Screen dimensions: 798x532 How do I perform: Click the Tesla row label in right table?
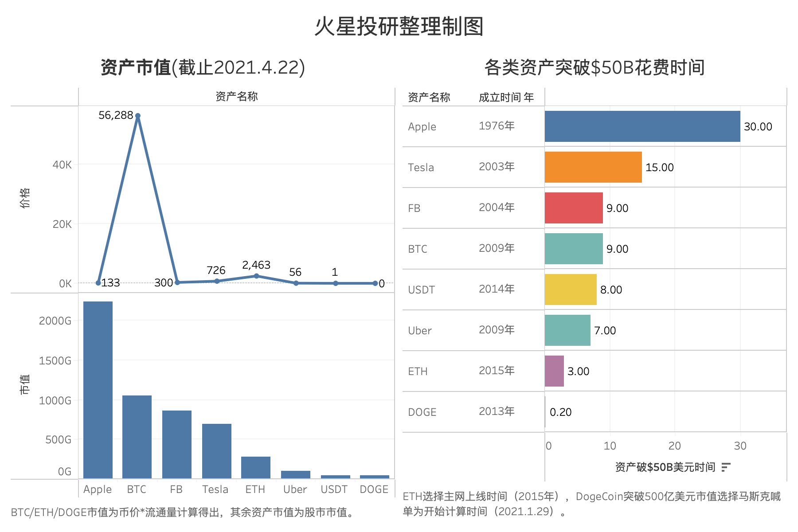tap(421, 168)
